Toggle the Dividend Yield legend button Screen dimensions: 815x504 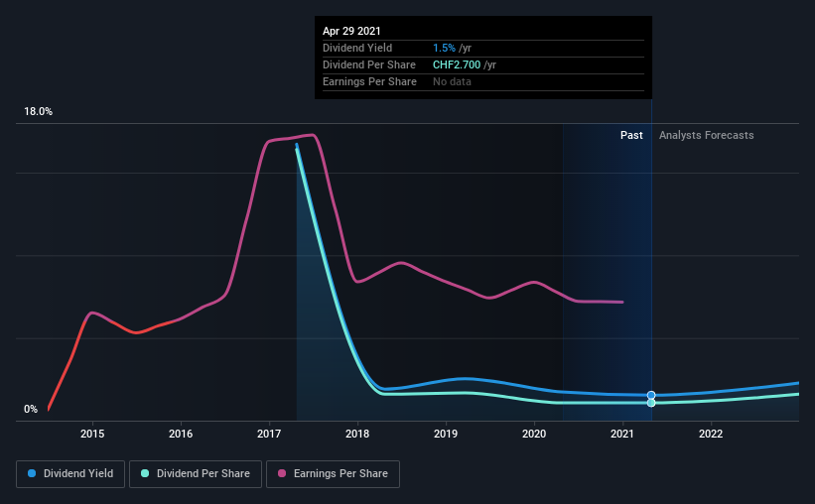[x=70, y=474]
